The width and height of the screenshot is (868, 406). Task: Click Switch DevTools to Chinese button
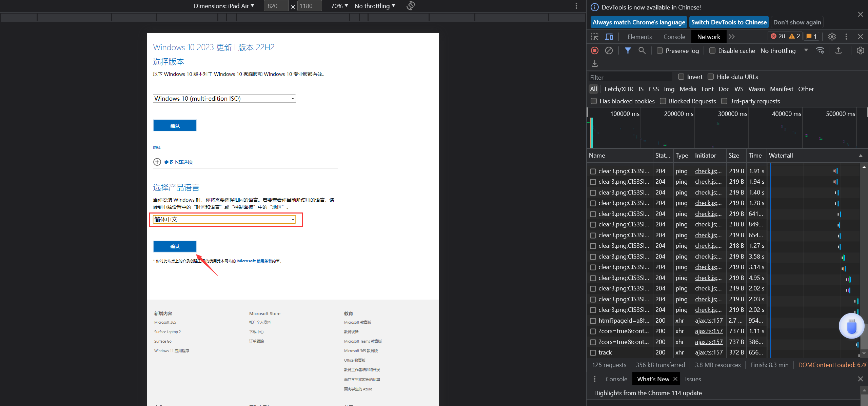tap(729, 22)
